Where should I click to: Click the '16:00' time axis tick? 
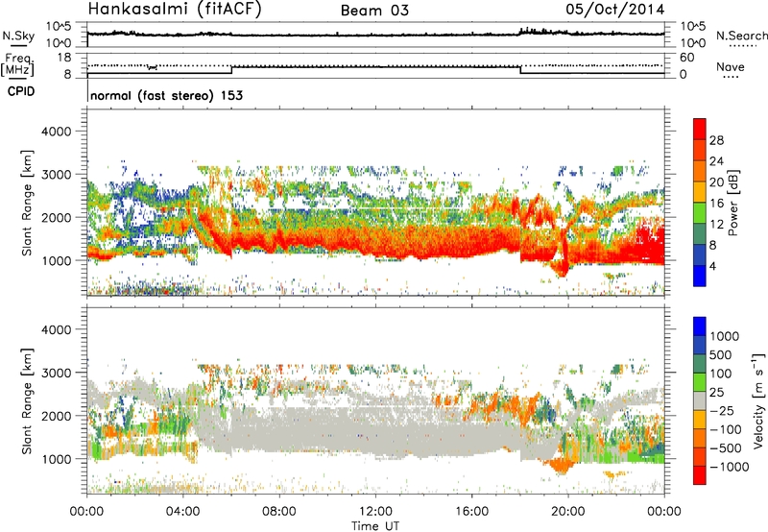[x=471, y=512]
